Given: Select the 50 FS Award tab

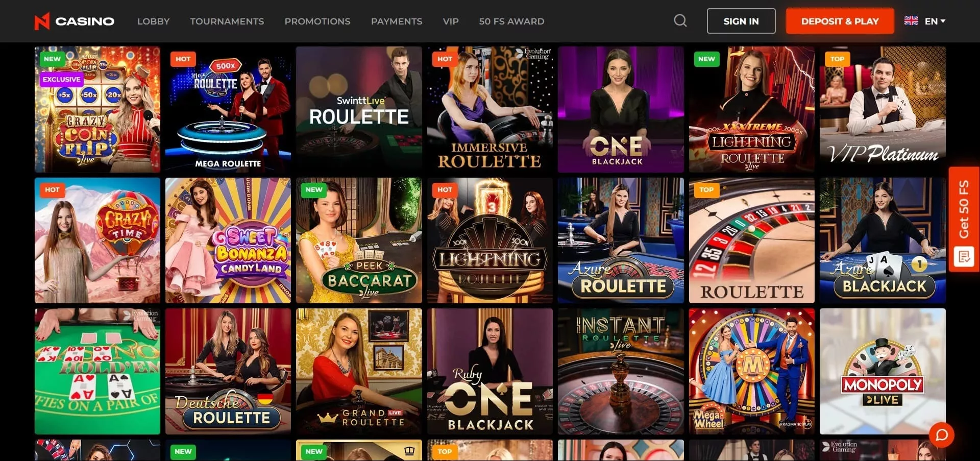Looking at the screenshot, I should 511,21.
